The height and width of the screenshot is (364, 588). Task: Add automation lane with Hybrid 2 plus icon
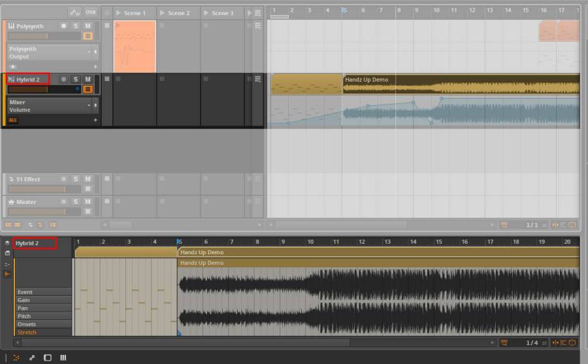(x=95, y=120)
